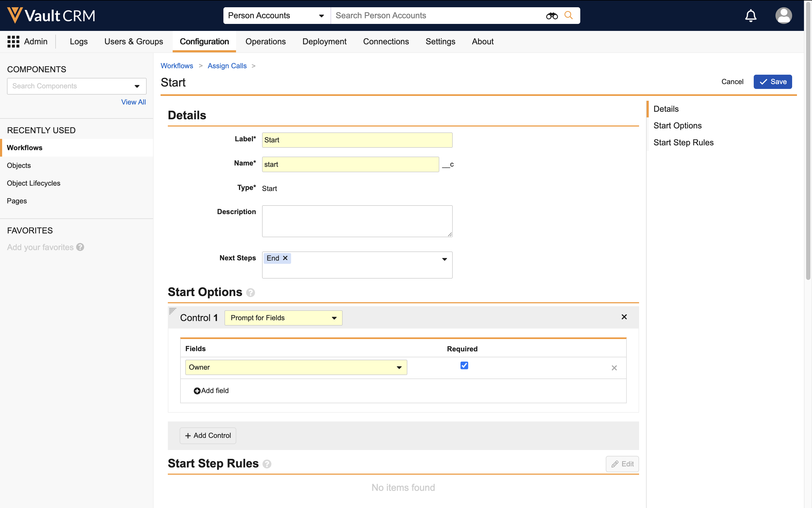Click the orange magnifier search icon
The height and width of the screenshot is (508, 812).
pyautogui.click(x=568, y=15)
